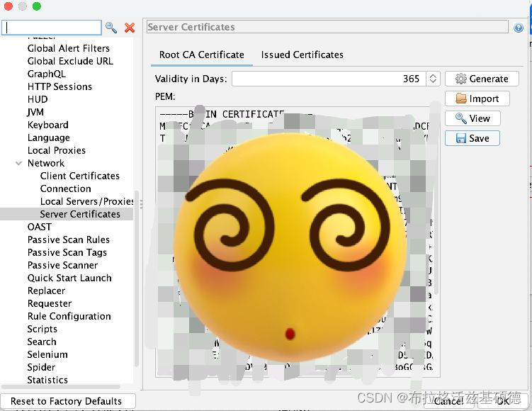Select Global Exclude URL option
532x411 pixels.
coord(70,61)
